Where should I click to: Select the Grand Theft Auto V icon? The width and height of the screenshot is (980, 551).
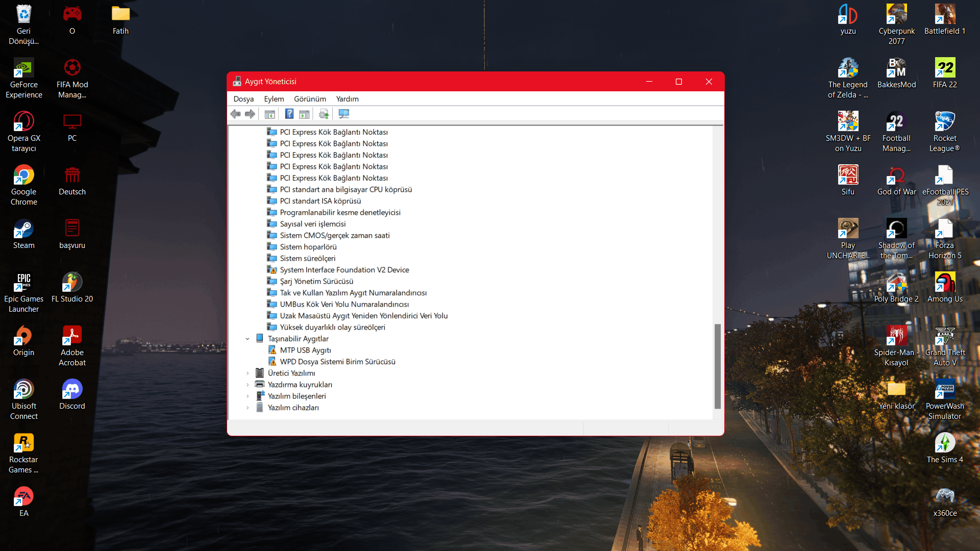[x=945, y=346]
